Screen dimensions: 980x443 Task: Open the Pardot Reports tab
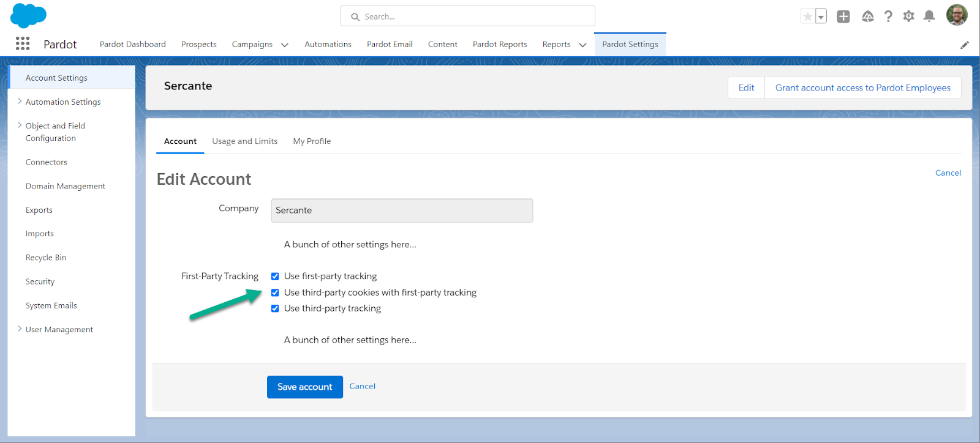500,44
